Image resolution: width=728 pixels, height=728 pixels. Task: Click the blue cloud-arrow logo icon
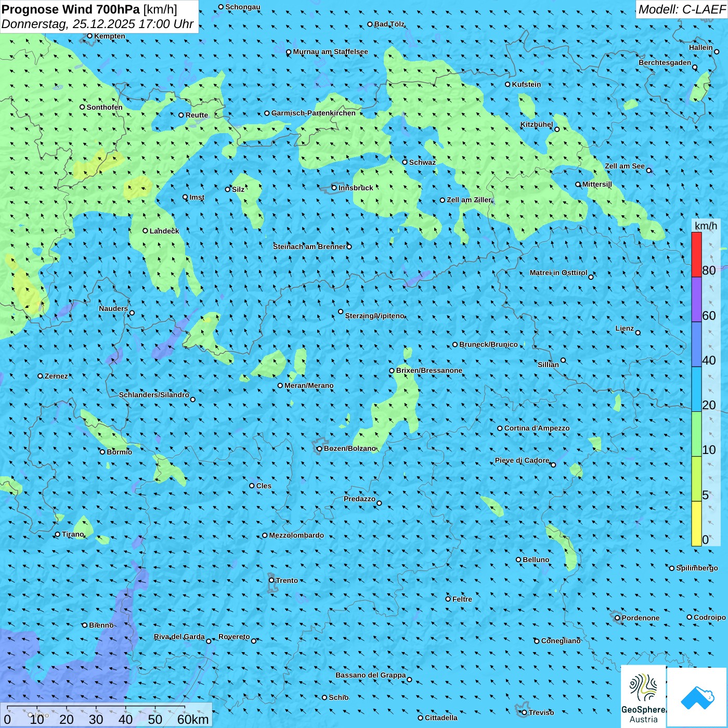coord(697,697)
